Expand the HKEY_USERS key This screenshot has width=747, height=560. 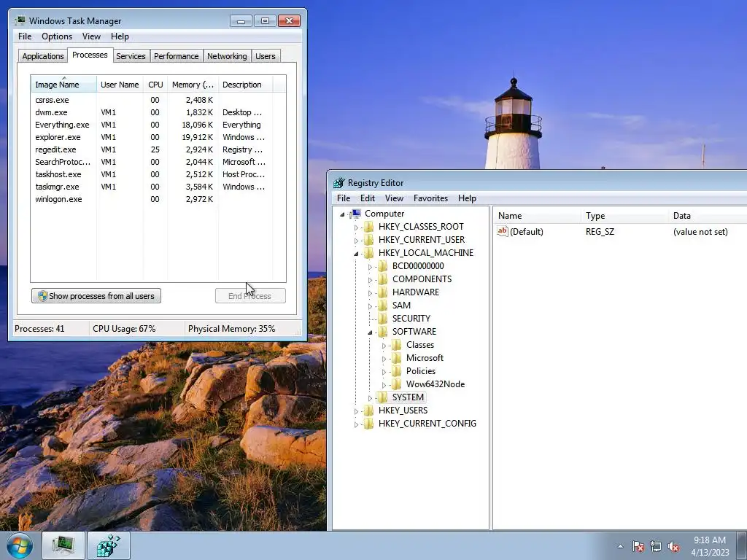[x=356, y=411]
